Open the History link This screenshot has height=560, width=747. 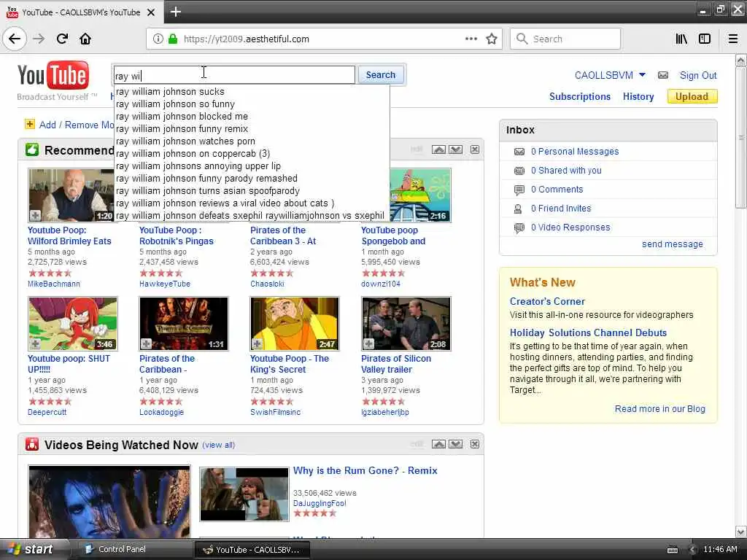[638, 97]
